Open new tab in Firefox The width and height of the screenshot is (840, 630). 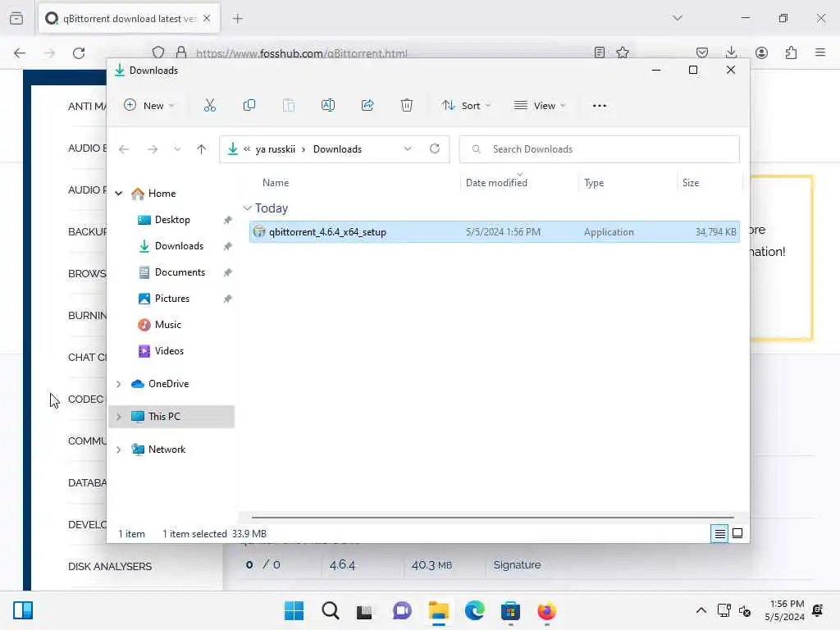[x=237, y=19]
